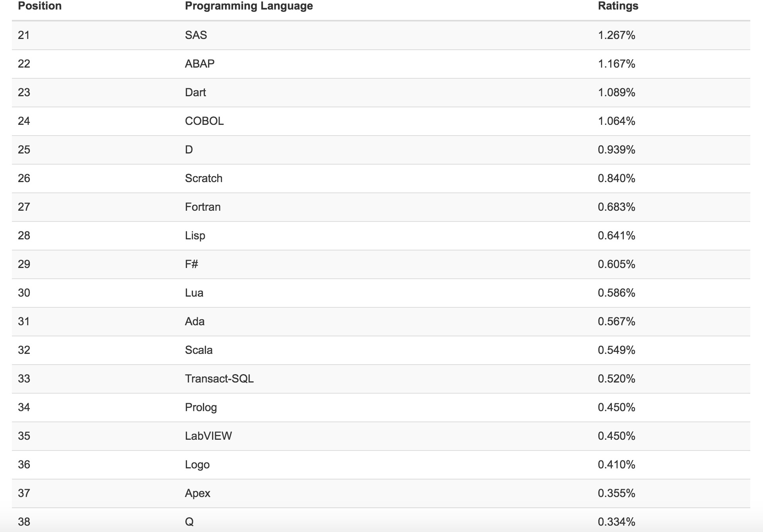This screenshot has width=763, height=532.
Task: Select position number 30 cell
Action: pos(24,293)
